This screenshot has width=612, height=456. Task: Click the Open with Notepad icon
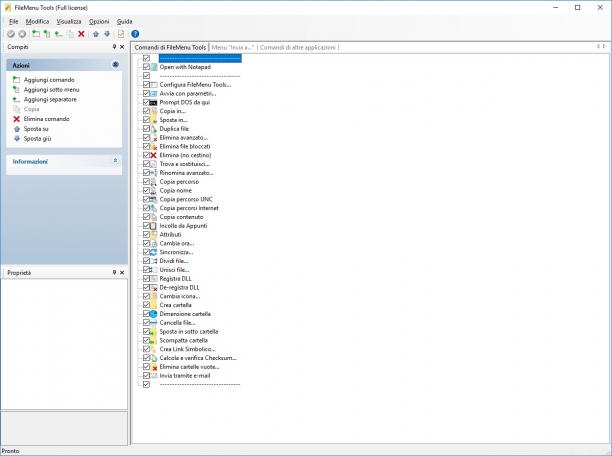[x=154, y=67]
